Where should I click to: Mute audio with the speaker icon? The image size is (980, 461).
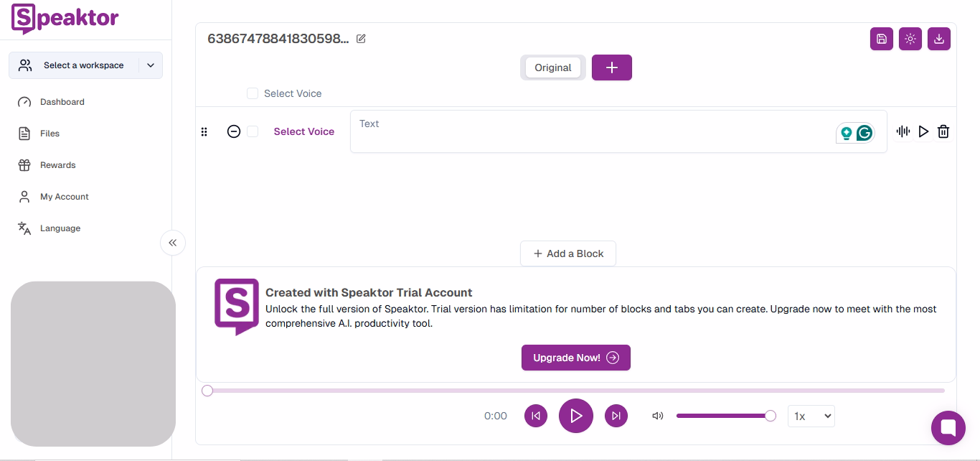[x=658, y=416]
